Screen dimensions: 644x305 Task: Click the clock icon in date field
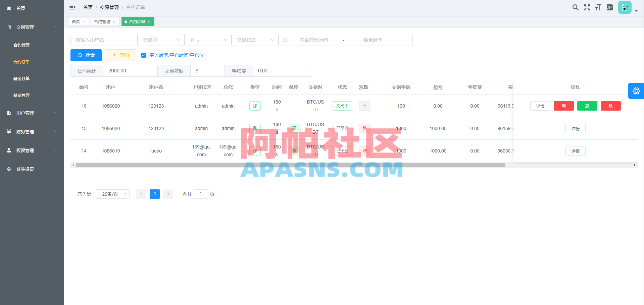pos(285,40)
